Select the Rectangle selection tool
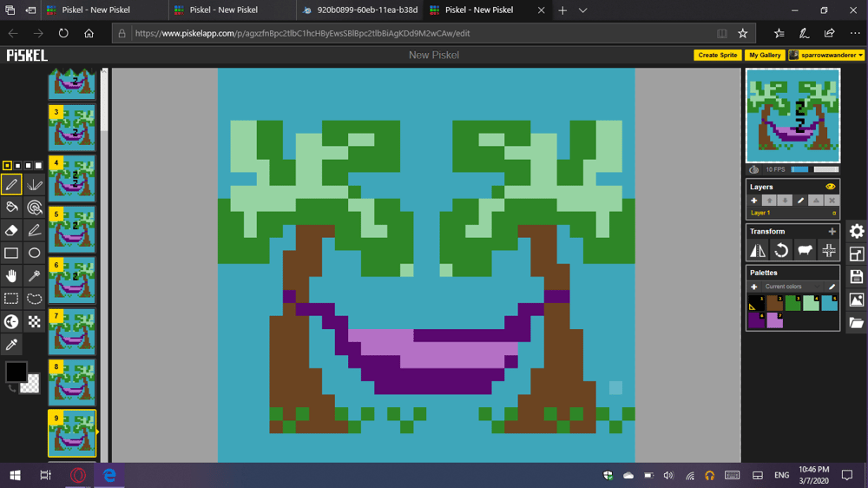This screenshot has width=868, height=488. pyautogui.click(x=11, y=299)
